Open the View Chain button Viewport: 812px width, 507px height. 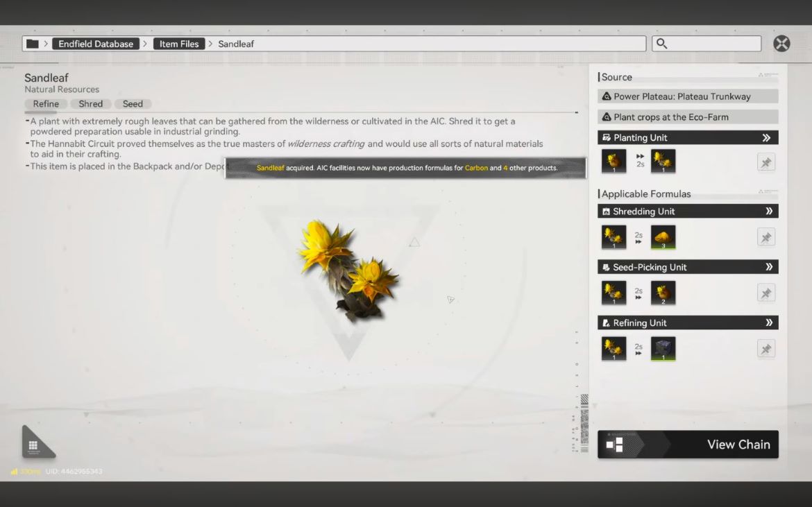pyautogui.click(x=688, y=445)
